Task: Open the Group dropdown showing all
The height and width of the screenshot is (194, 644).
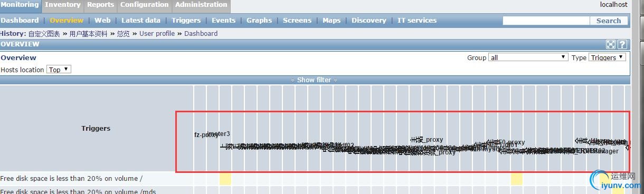Action: coord(528,57)
